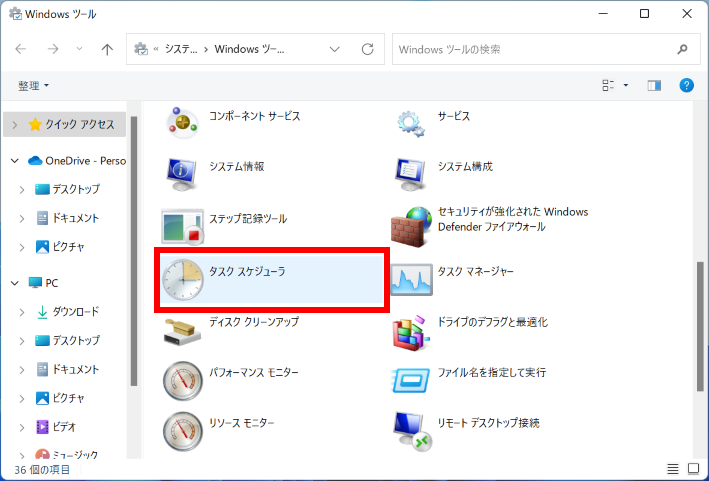709x481 pixels.
Task: Select OneDrive - Personal in navigation pane
Action: (77, 160)
